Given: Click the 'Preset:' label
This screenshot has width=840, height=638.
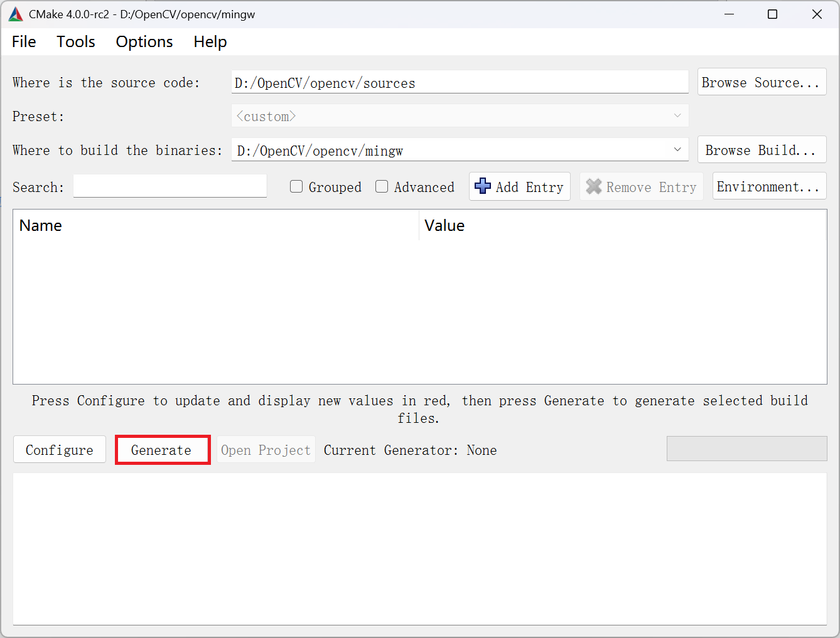Looking at the screenshot, I should click(x=38, y=116).
